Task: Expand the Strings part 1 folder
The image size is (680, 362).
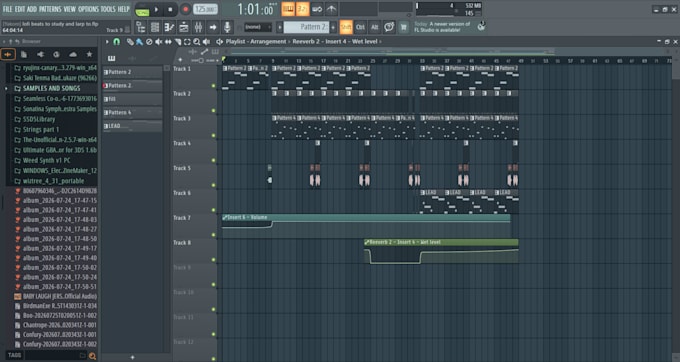Action: point(41,130)
